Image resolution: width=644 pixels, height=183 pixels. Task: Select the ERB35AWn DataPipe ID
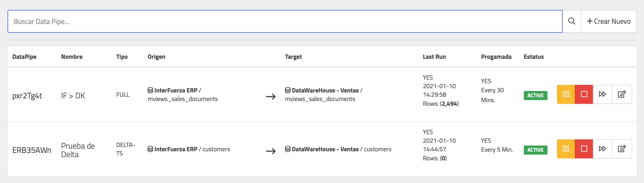click(x=32, y=150)
